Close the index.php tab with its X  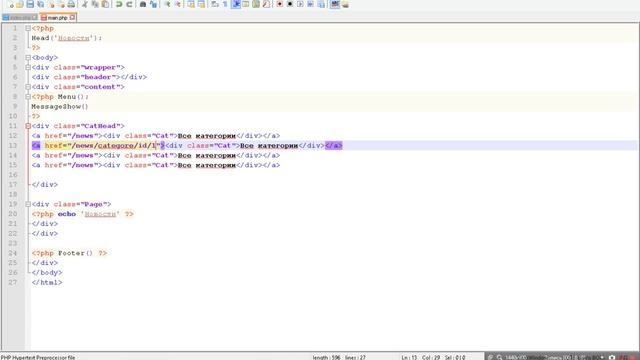point(35,18)
